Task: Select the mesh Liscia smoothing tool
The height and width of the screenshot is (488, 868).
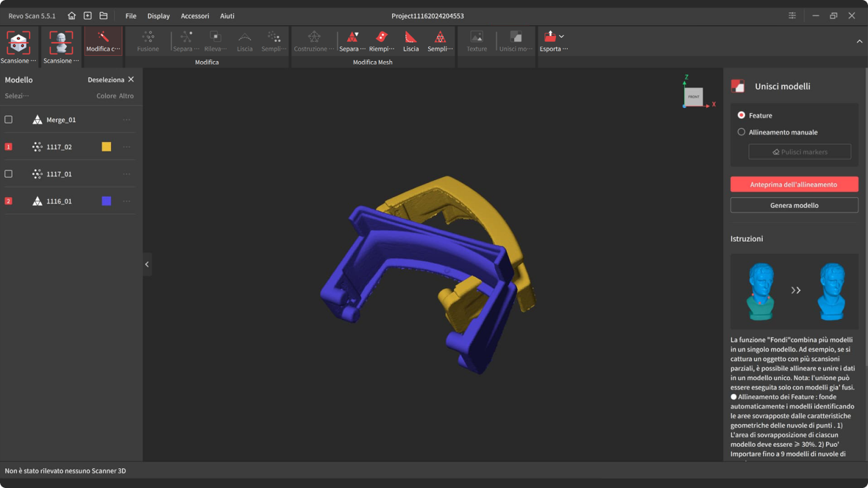Action: pos(410,37)
